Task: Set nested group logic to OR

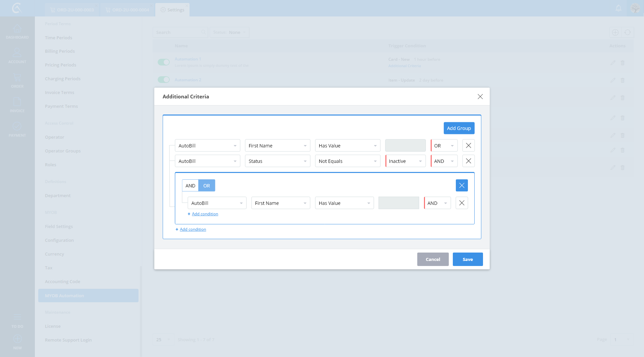Action: point(207,185)
